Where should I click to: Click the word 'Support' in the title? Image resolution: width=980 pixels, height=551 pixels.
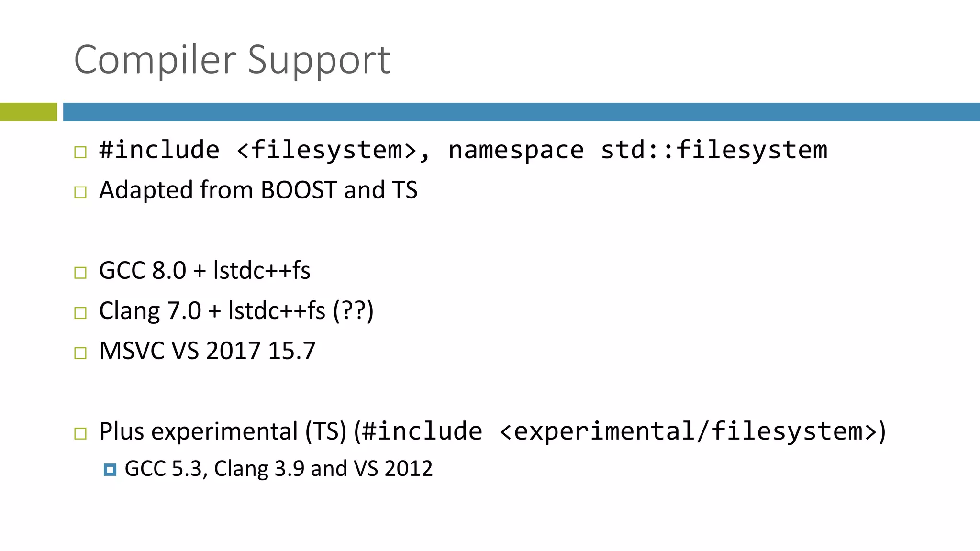(319, 60)
